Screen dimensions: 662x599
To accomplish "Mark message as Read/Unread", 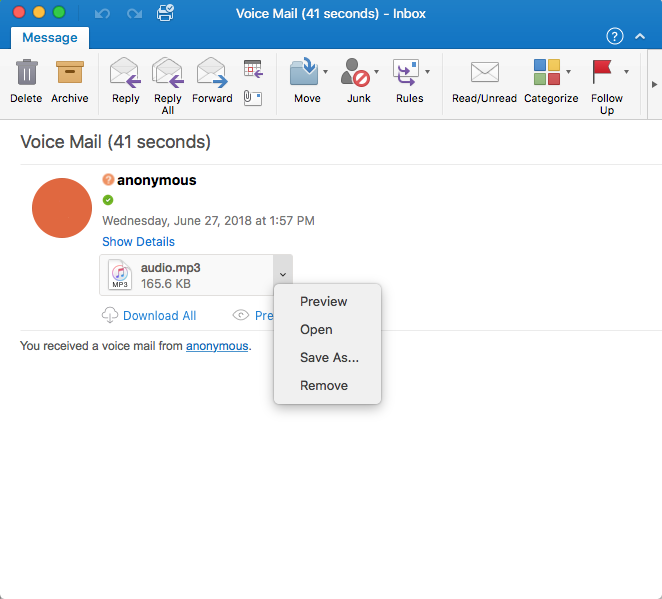I will 484,75.
